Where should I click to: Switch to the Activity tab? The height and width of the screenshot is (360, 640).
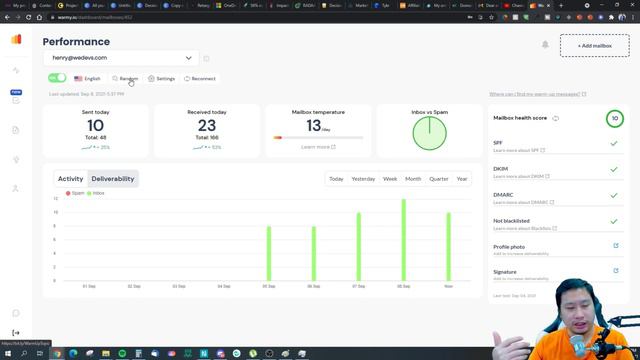point(70,179)
